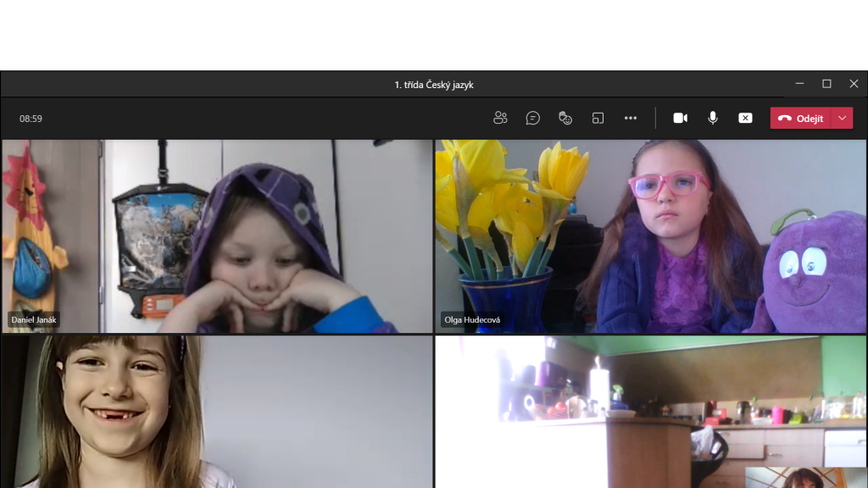Click the smiling girl's video tile
This screenshot has height=488, width=868.
coord(217,411)
